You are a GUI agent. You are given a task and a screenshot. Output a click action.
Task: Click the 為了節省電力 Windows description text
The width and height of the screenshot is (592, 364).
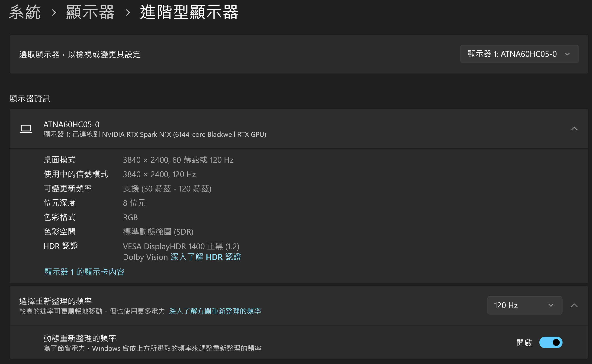click(152, 348)
